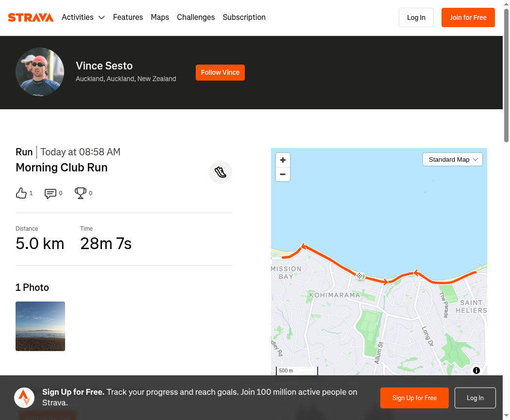Open comments via the speech bubble icon
The image size is (510, 420).
51,193
